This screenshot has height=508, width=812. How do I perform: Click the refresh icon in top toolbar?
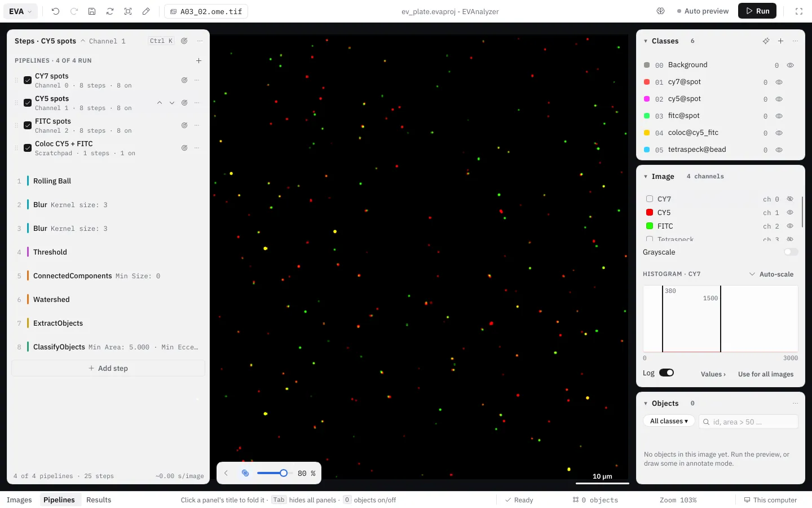110,11
